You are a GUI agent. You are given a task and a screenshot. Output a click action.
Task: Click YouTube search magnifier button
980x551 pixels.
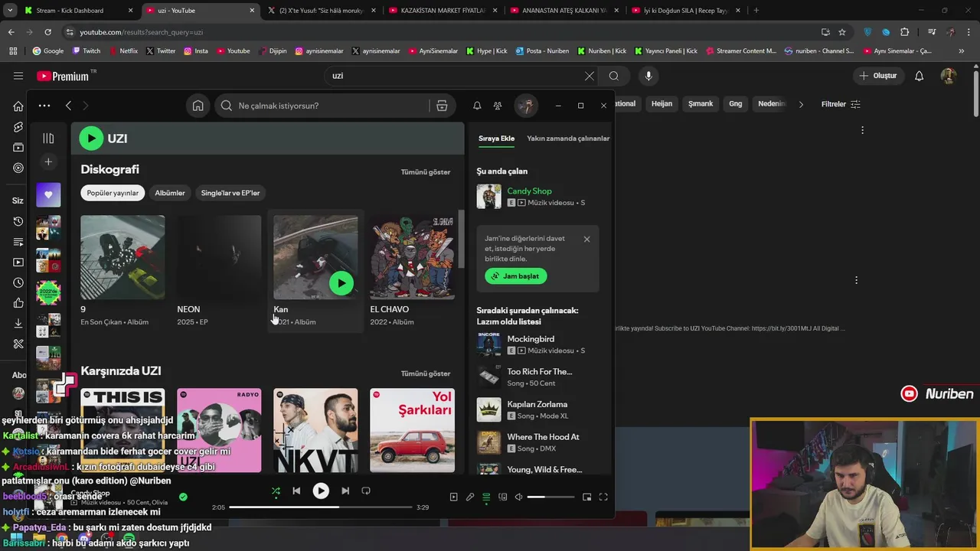[614, 76]
